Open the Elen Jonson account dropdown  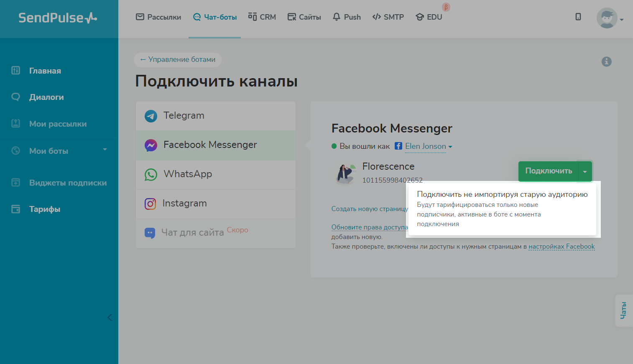point(428,146)
